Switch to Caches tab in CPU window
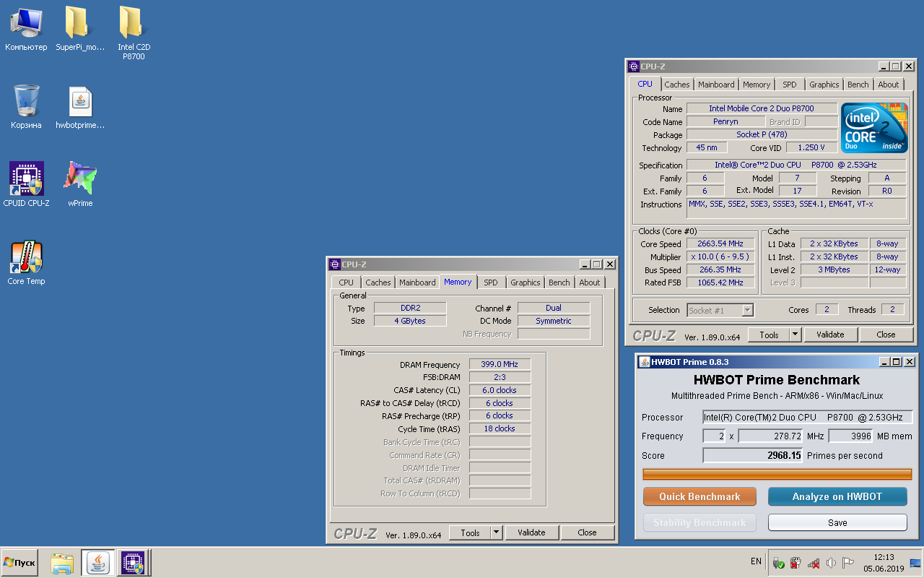This screenshot has width=924, height=578. [x=677, y=85]
